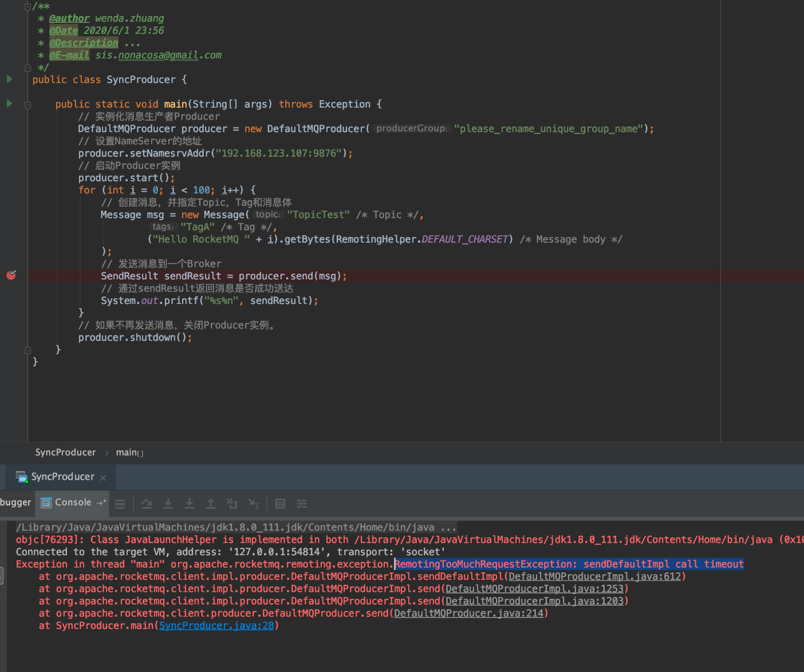Screen dimensions: 804x672
Task: Run SyncProducer class from gutter arrow
Action: pyautogui.click(x=9, y=79)
